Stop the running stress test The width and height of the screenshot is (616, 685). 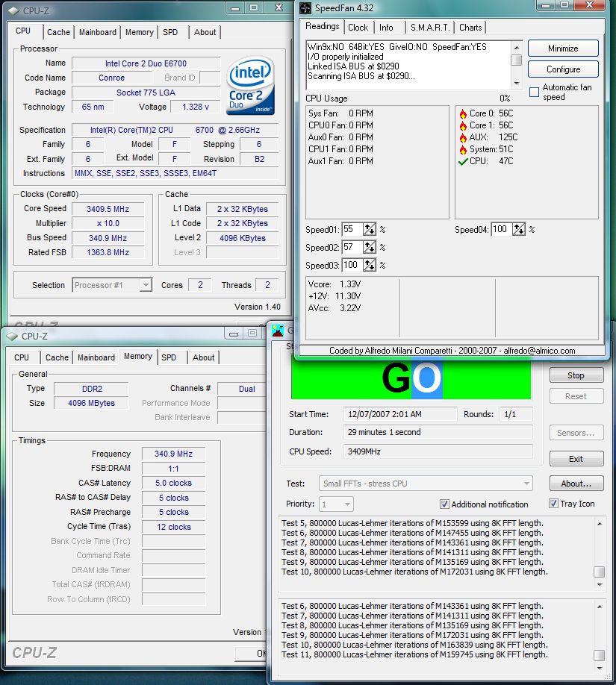click(576, 375)
